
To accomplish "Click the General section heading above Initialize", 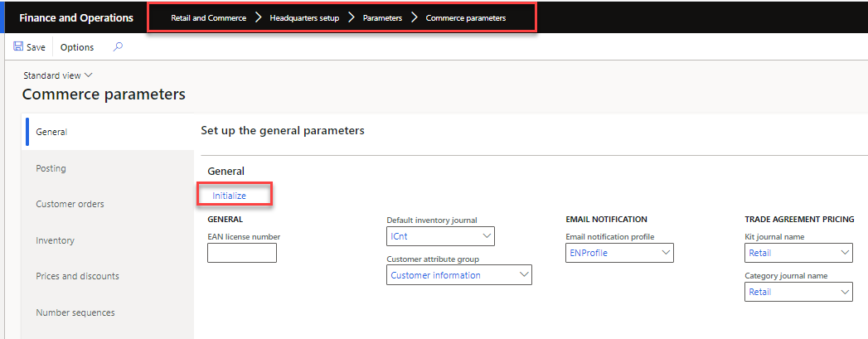I will click(225, 172).
